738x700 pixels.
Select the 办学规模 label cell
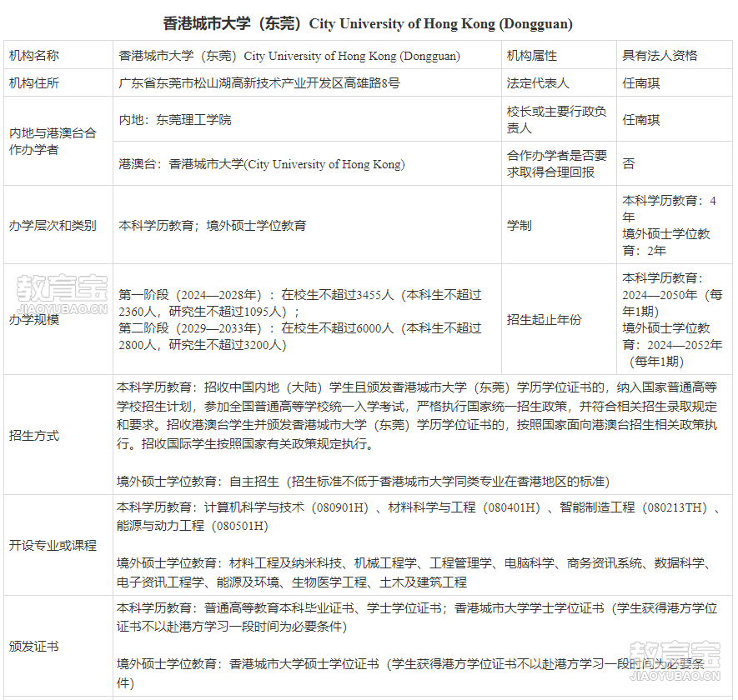(58, 319)
